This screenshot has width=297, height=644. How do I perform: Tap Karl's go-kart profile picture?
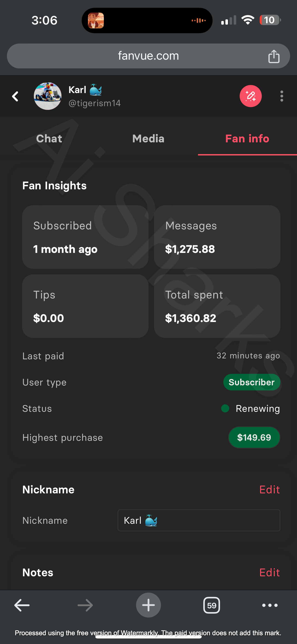[x=47, y=96]
